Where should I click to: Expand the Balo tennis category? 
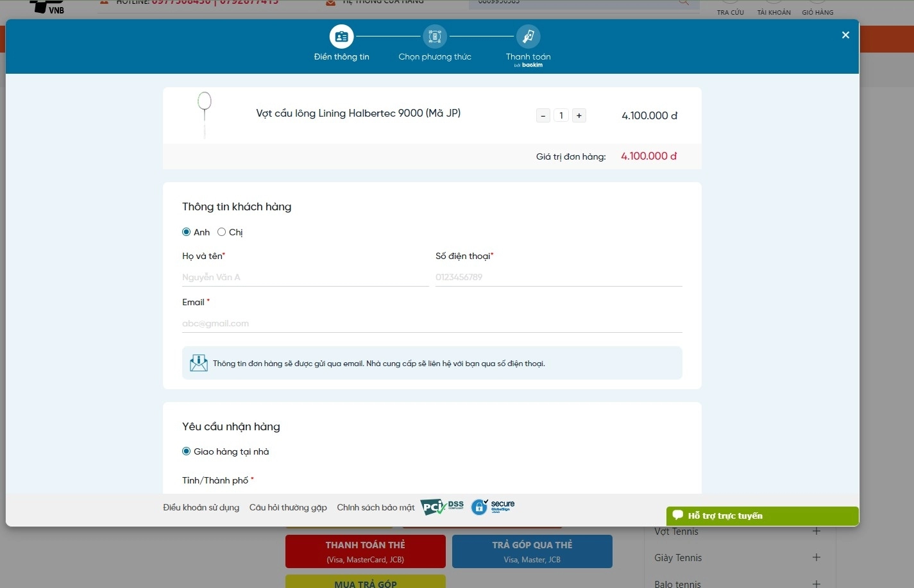(x=817, y=584)
